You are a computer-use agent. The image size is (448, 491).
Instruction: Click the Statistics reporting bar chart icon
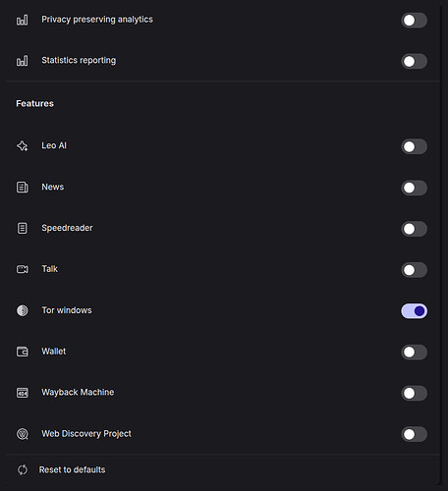23,61
